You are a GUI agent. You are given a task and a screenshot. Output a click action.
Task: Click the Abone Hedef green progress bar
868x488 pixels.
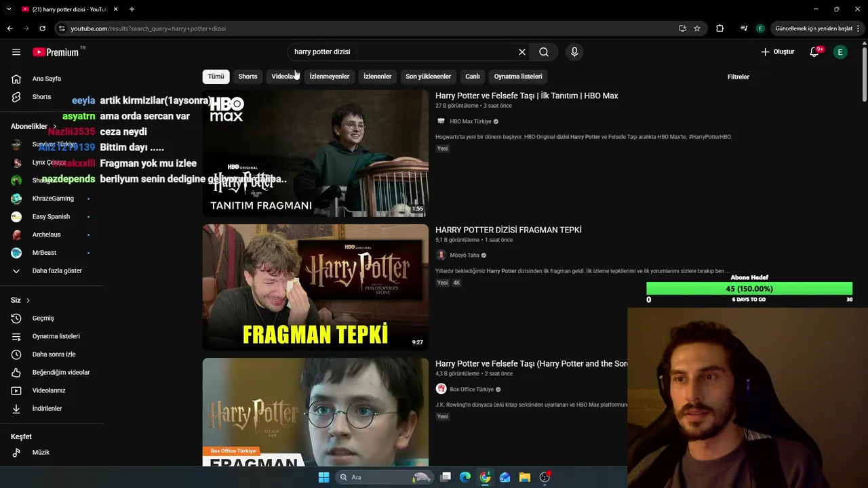749,289
